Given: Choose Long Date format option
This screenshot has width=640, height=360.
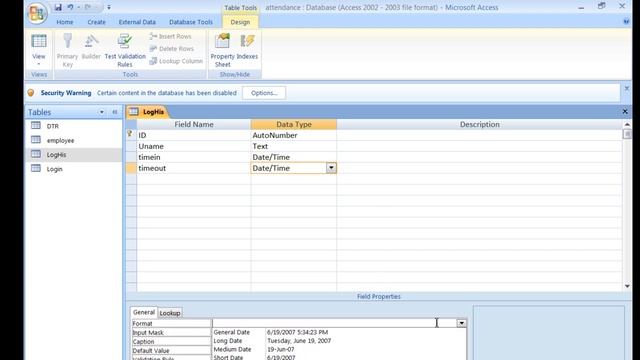Looking at the screenshot, I should click(x=339, y=341).
